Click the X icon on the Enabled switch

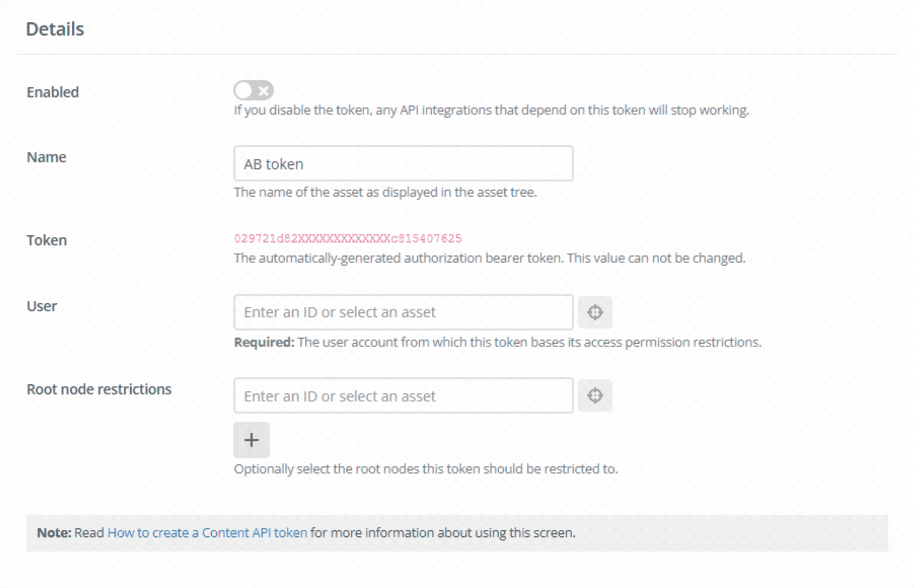coord(263,90)
